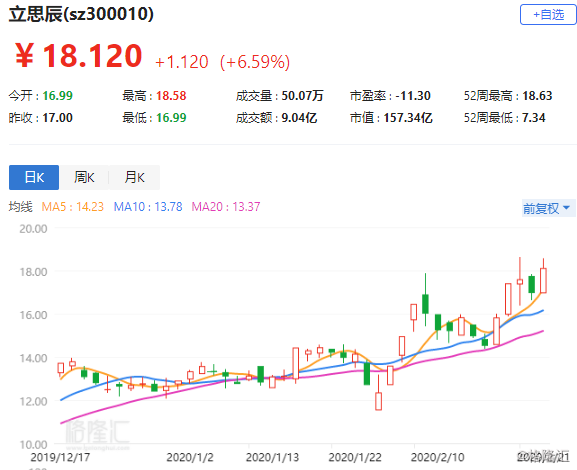This screenshot has width=577, height=470.
Task: Select 市盈率 value -11.30
Action: pos(413,96)
